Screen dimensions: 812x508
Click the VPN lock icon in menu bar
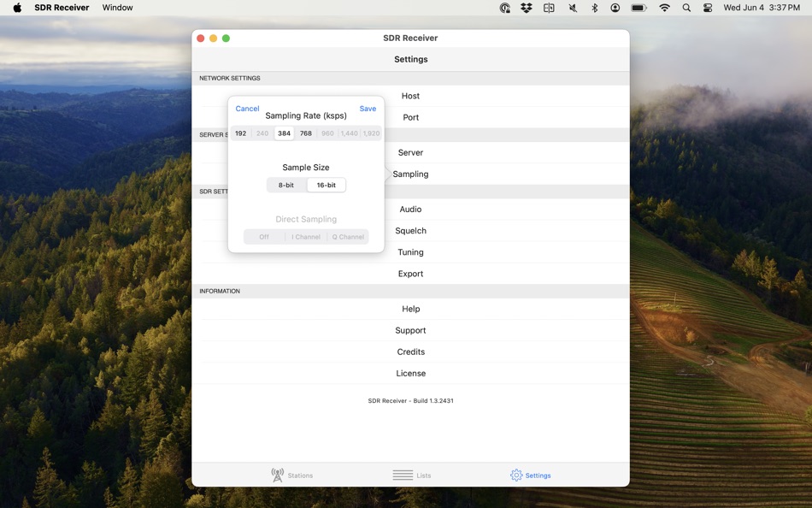click(x=505, y=7)
